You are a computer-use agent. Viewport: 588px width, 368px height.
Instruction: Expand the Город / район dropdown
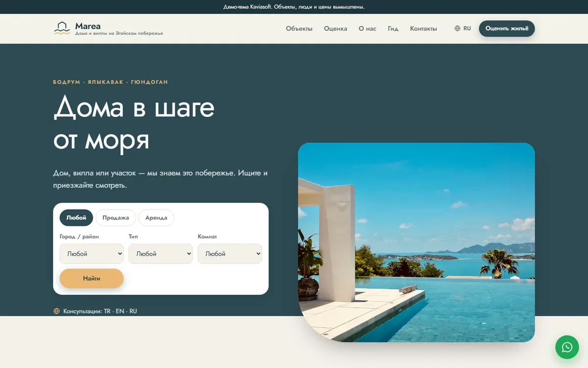pyautogui.click(x=92, y=254)
